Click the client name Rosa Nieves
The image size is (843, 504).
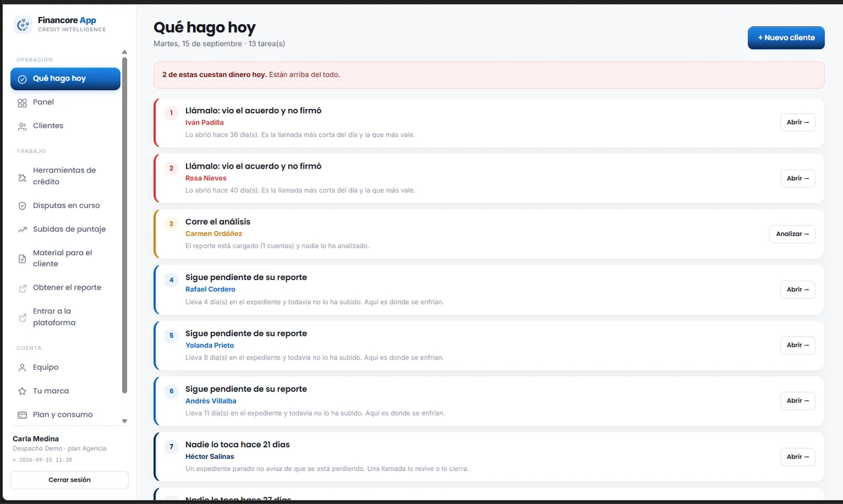(206, 178)
